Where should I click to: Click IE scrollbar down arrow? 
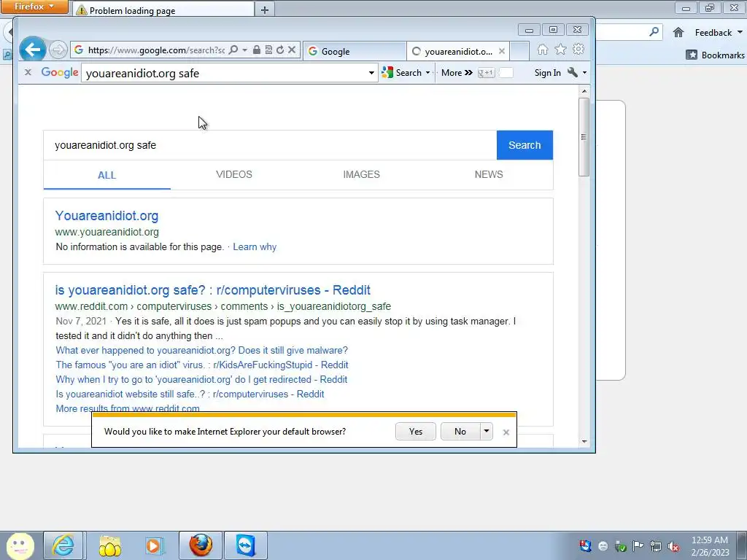[584, 442]
